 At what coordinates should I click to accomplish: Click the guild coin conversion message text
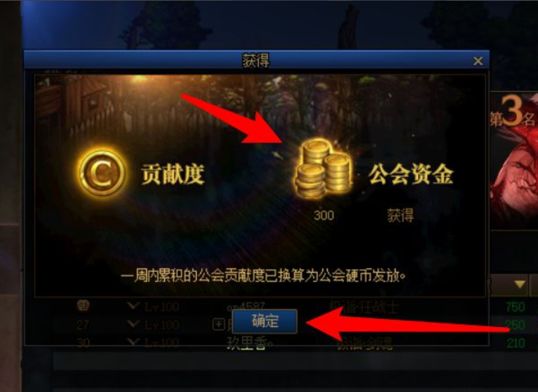[x=263, y=276]
